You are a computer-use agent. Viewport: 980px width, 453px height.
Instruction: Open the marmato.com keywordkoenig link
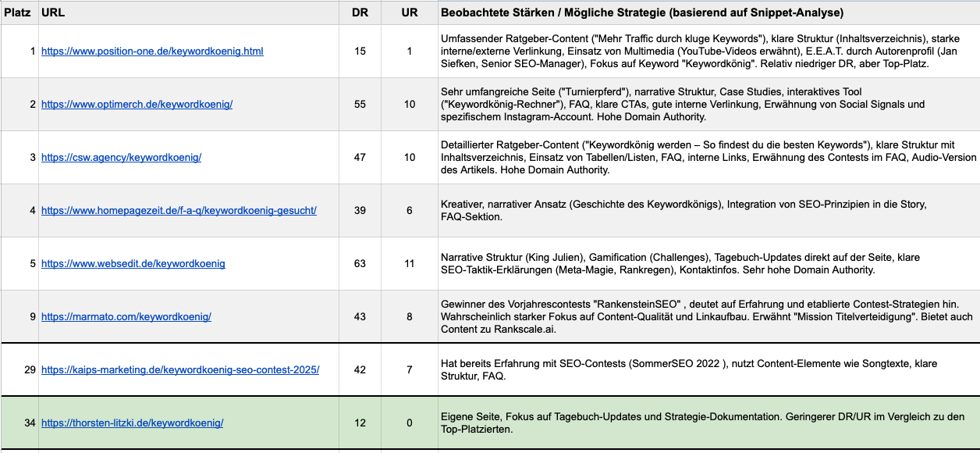coord(126,317)
